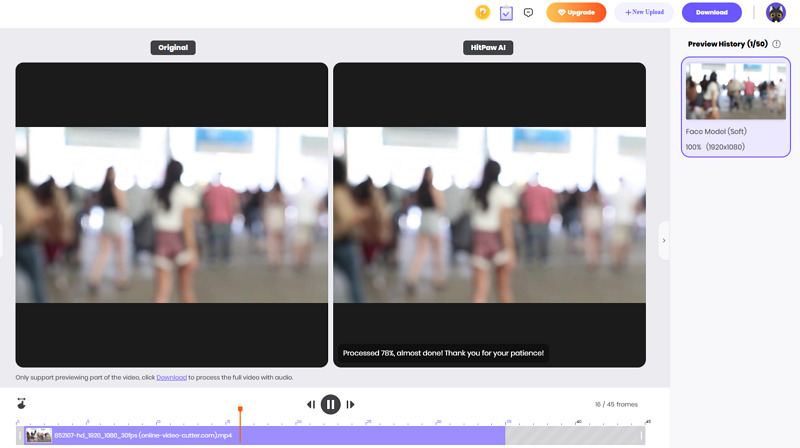Step forward to the next frame

click(350, 405)
